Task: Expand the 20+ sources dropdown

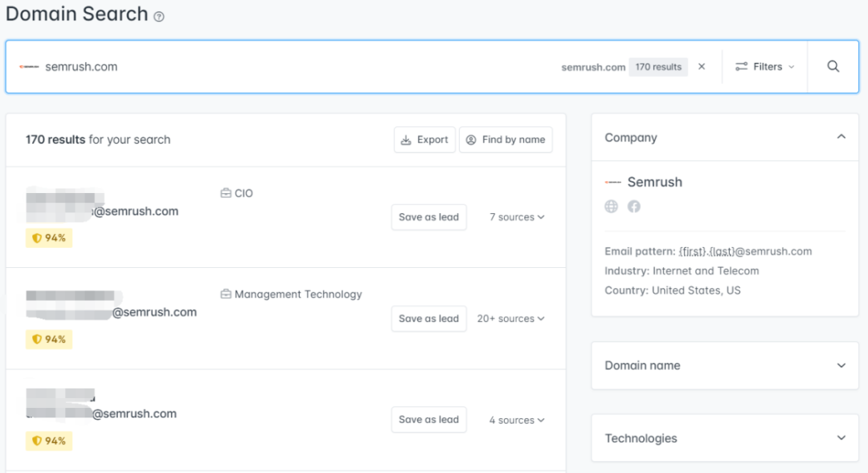Action: coord(510,319)
